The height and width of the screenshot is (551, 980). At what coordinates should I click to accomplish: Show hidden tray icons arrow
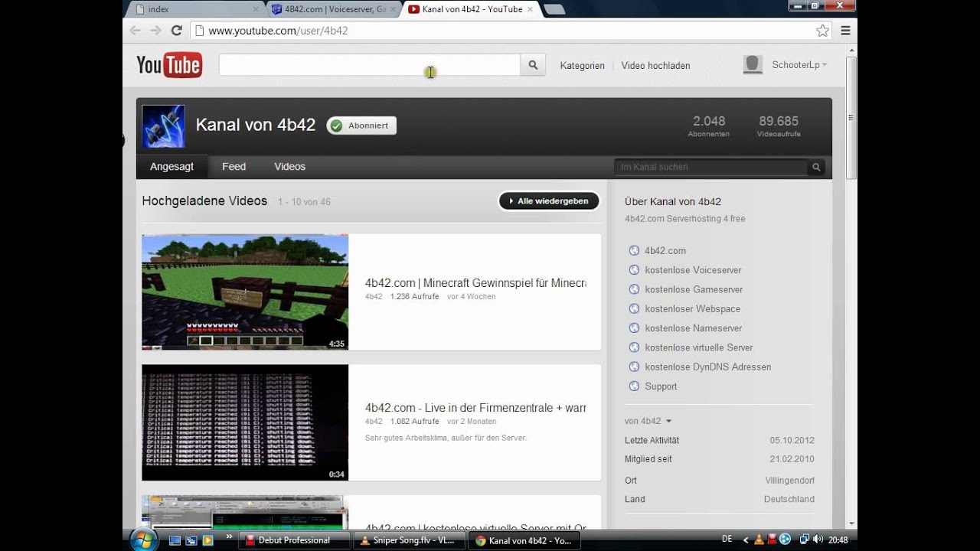(746, 540)
